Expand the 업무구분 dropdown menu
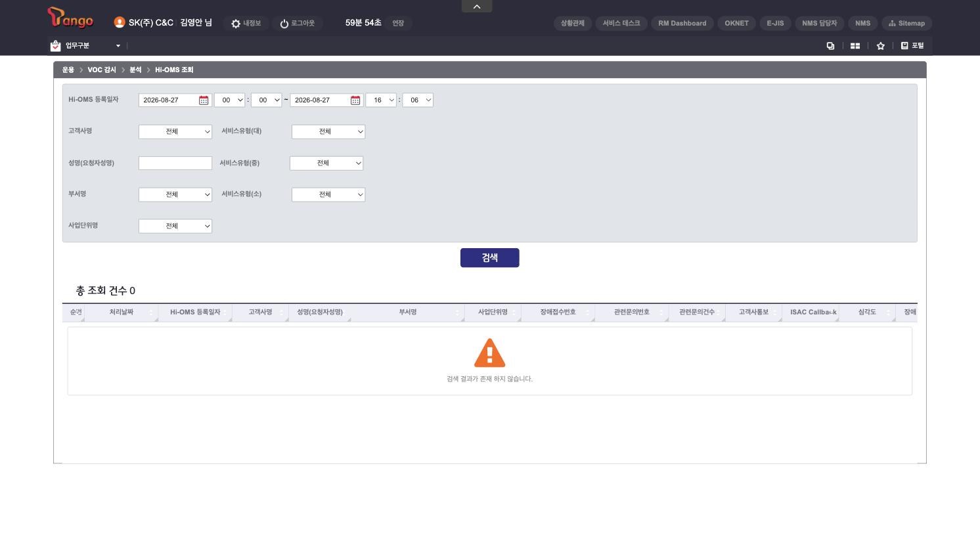Viewport: 980px width, 533px height. click(x=118, y=46)
